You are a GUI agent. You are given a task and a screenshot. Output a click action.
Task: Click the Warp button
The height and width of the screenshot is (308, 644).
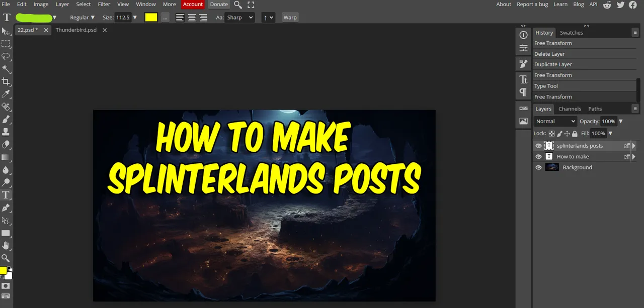[x=290, y=18]
